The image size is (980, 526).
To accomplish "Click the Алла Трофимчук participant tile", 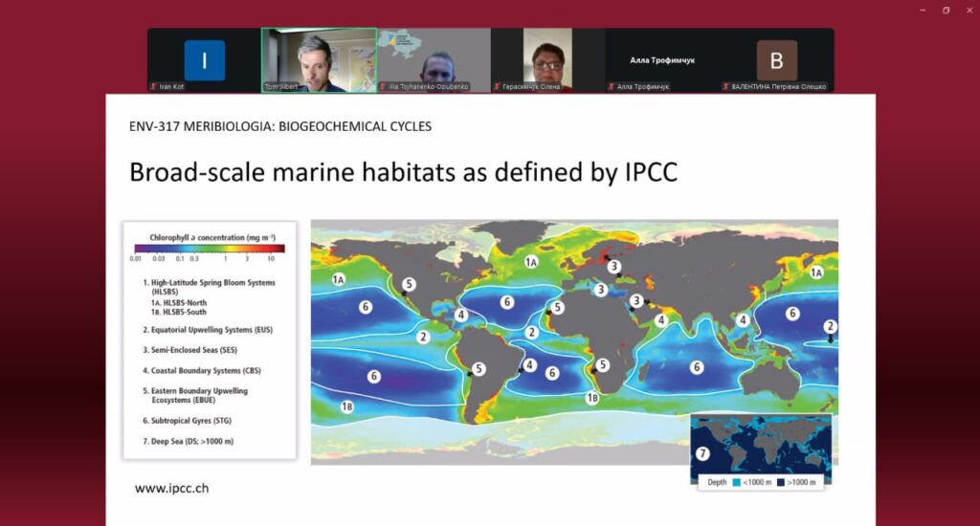I will point(662,59).
